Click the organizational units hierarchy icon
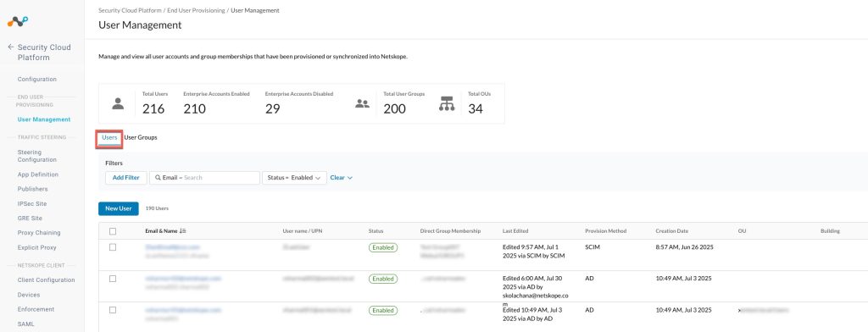The width and height of the screenshot is (868, 332). (x=446, y=103)
